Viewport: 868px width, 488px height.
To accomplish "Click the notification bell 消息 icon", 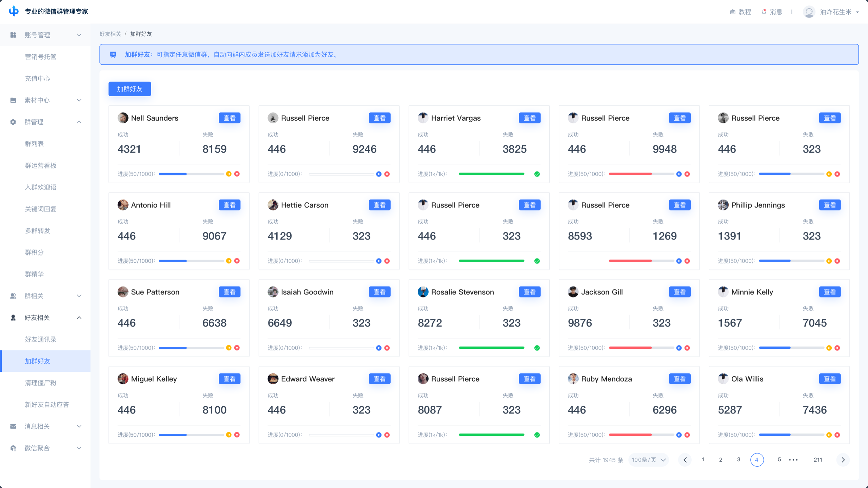I will pyautogui.click(x=764, y=12).
